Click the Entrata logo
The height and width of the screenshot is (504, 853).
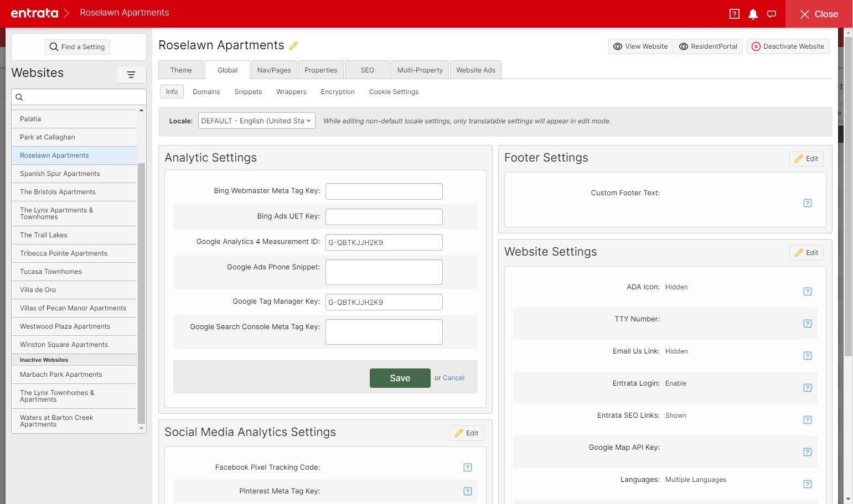click(34, 13)
